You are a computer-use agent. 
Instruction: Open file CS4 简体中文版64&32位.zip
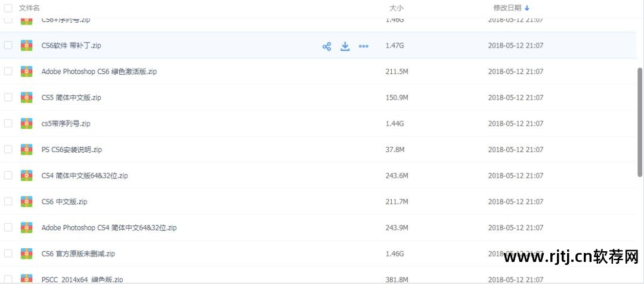click(x=85, y=175)
